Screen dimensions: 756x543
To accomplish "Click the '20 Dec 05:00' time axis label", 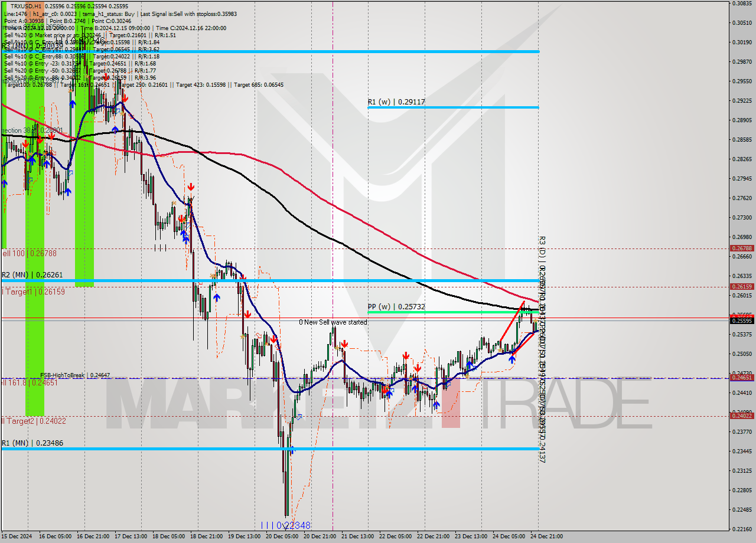I will 281,537.
